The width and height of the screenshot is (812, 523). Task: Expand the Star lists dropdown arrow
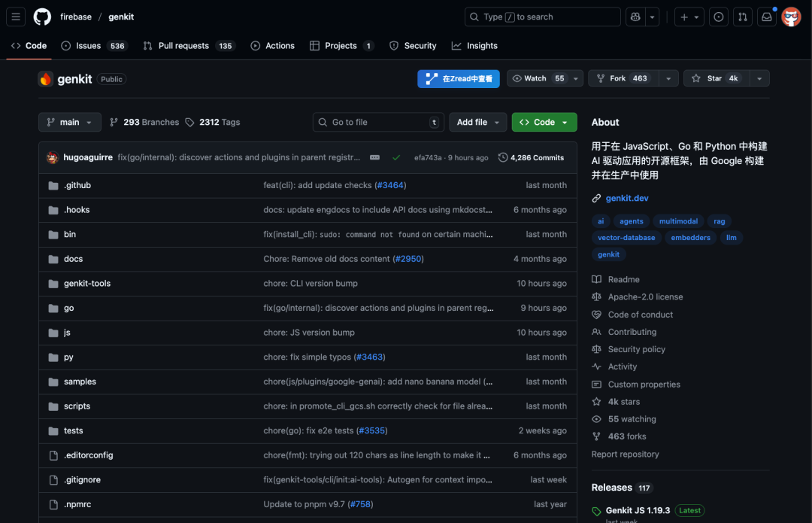[759, 78]
